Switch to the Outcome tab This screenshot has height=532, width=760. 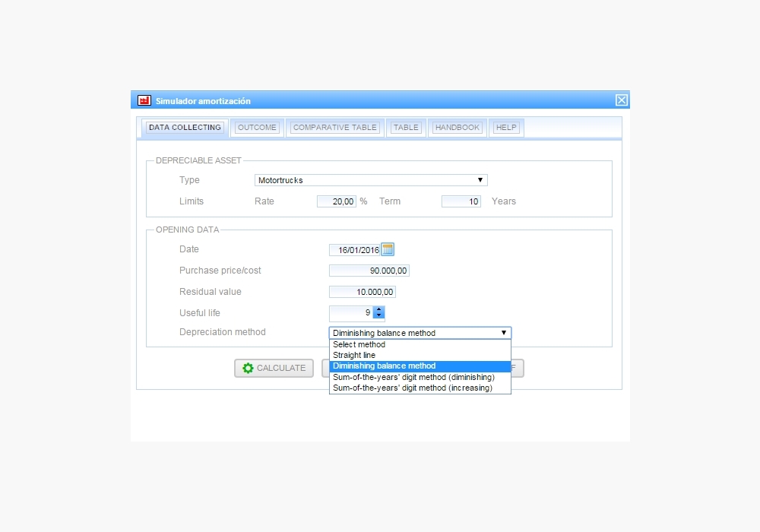pos(257,128)
